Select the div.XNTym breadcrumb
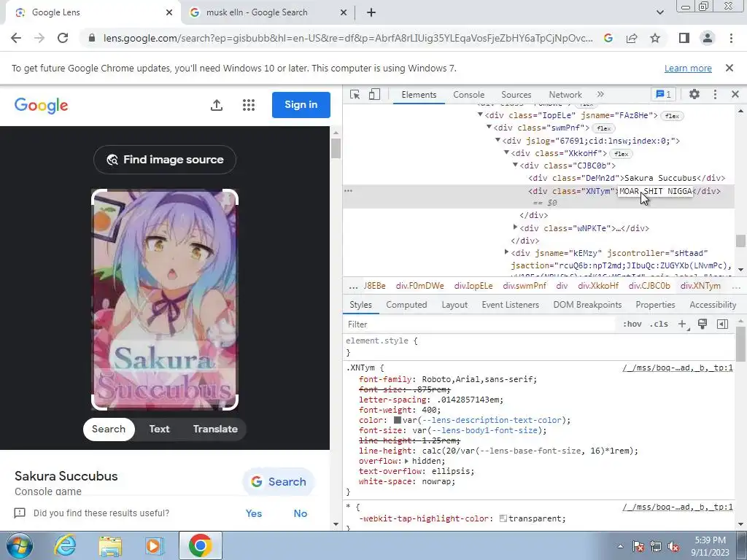The image size is (747, 560). coord(700,286)
